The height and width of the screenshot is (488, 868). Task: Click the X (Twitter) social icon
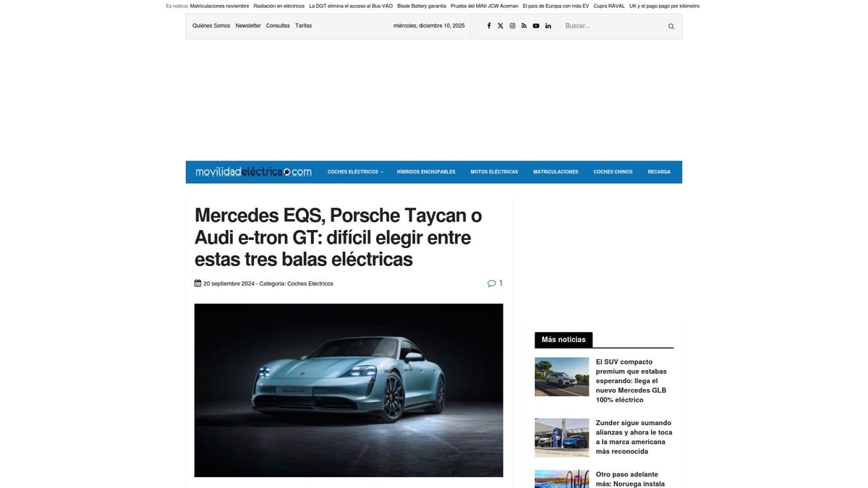pyautogui.click(x=500, y=25)
